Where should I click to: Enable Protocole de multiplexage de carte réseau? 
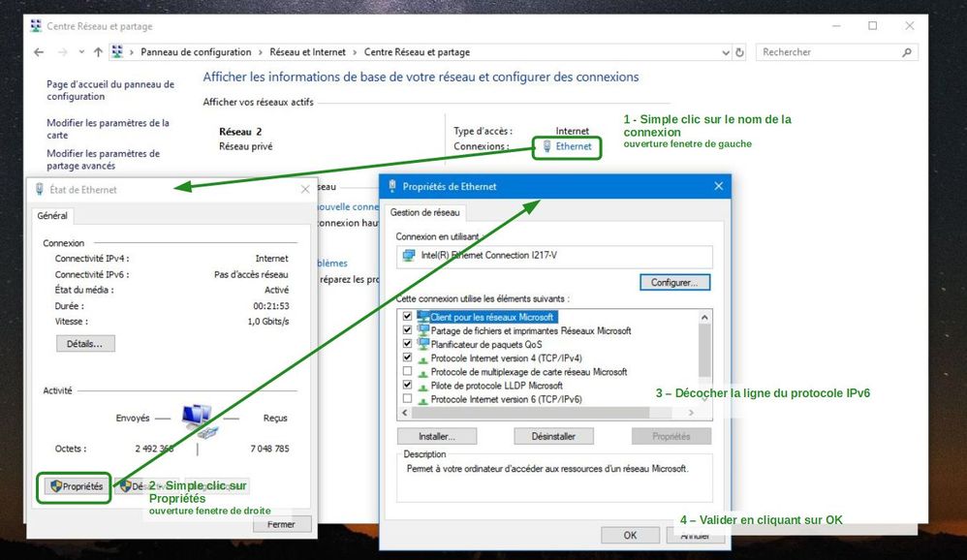pyautogui.click(x=407, y=371)
